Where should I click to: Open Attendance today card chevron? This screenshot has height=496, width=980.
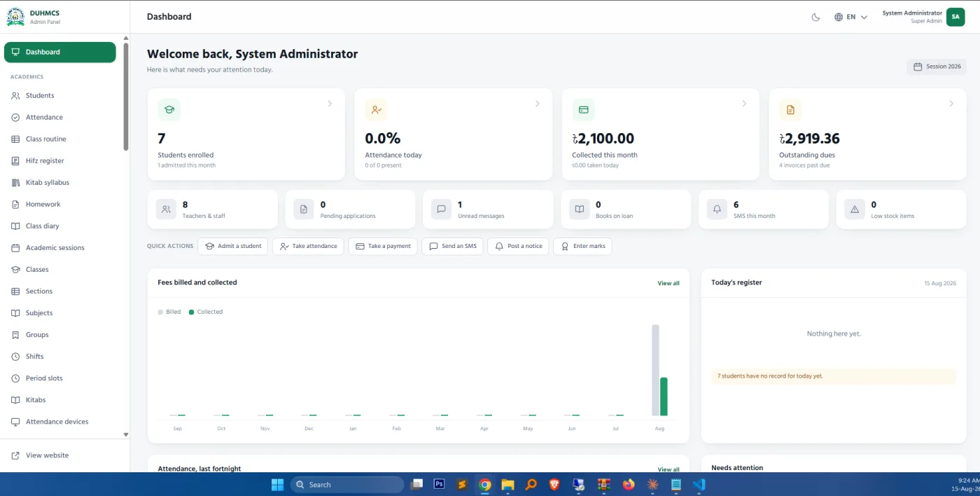click(x=537, y=104)
